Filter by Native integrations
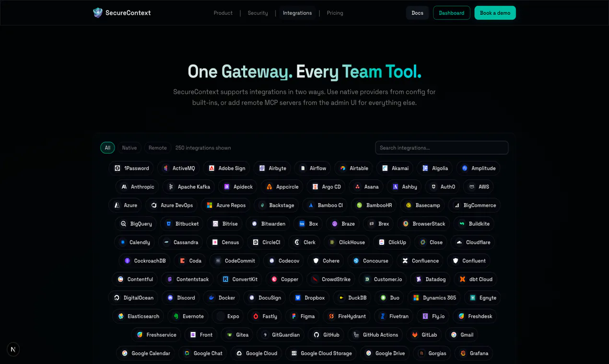Viewport: 609px width, 364px height. (x=129, y=148)
